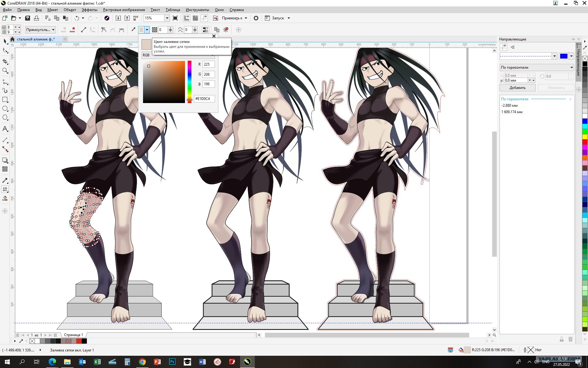588x368 pixels.
Task: Clear the mesh fill
Action: click(x=226, y=30)
